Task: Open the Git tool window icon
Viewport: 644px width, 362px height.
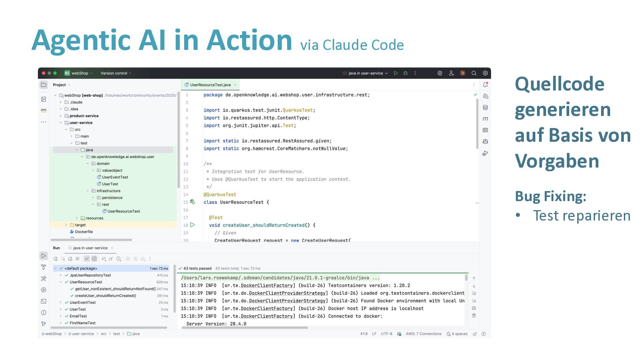Action: (x=44, y=324)
